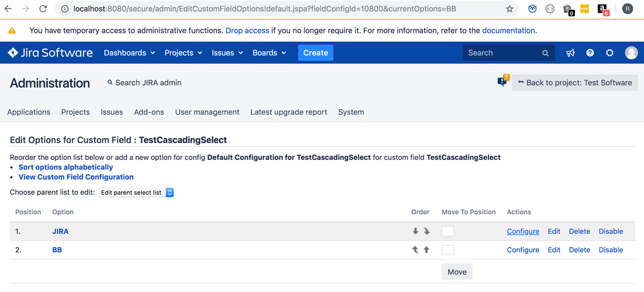Go back to project Test Software

[574, 83]
